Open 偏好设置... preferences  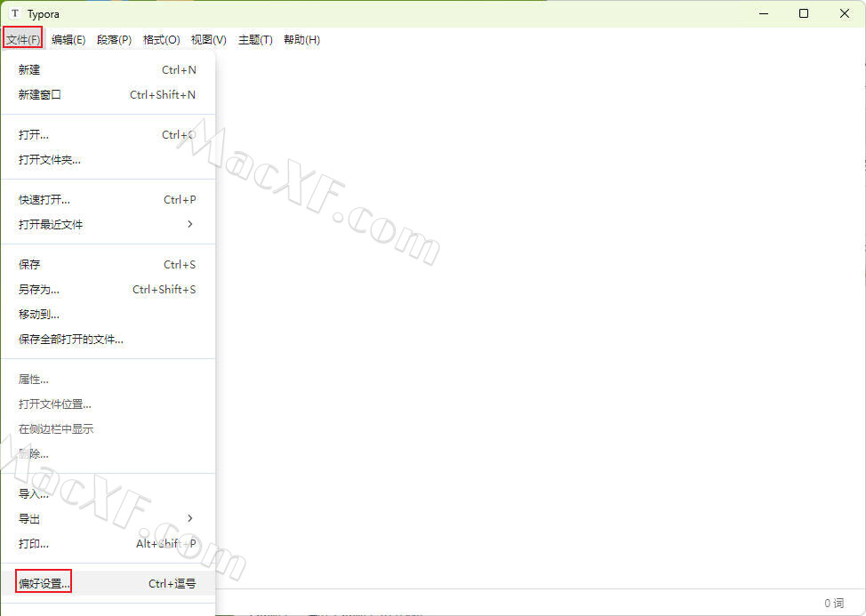[x=108, y=583]
